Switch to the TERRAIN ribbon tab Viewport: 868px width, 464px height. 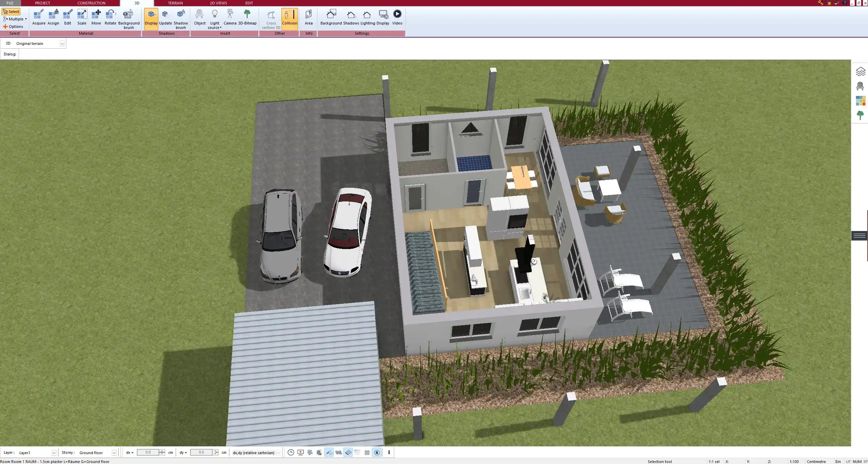coord(175,3)
